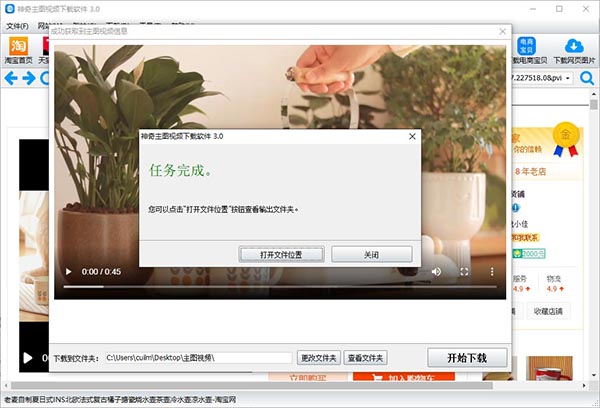Open the video's three-dot options menu

(x=491, y=271)
